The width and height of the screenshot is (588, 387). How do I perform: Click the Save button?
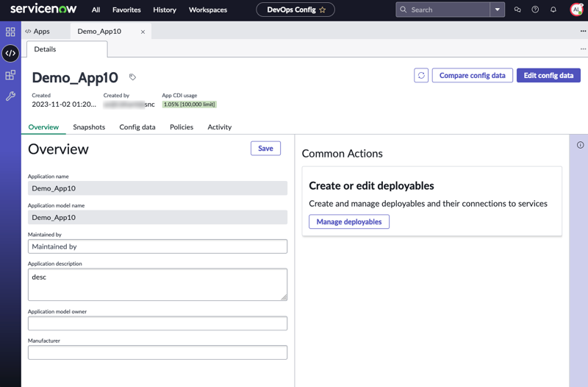[x=265, y=149]
